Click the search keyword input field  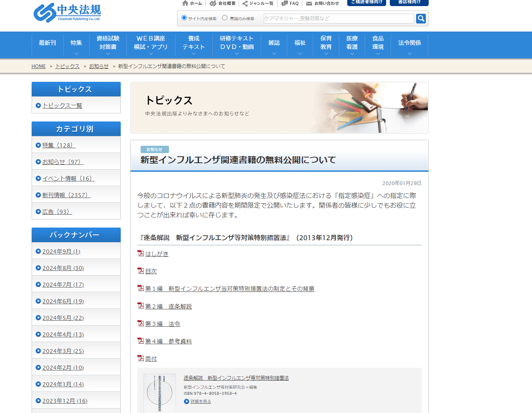pyautogui.click(x=338, y=19)
